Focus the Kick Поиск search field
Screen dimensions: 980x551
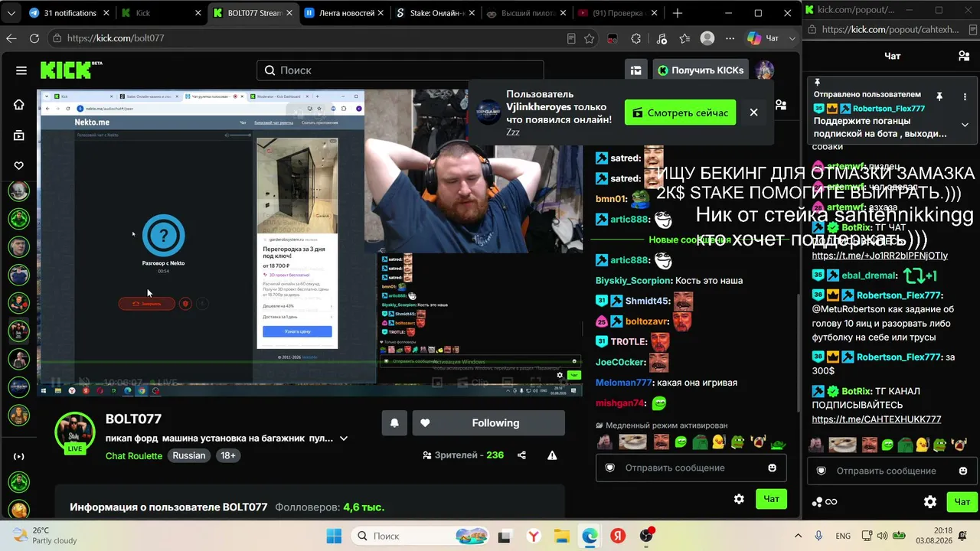click(x=400, y=70)
